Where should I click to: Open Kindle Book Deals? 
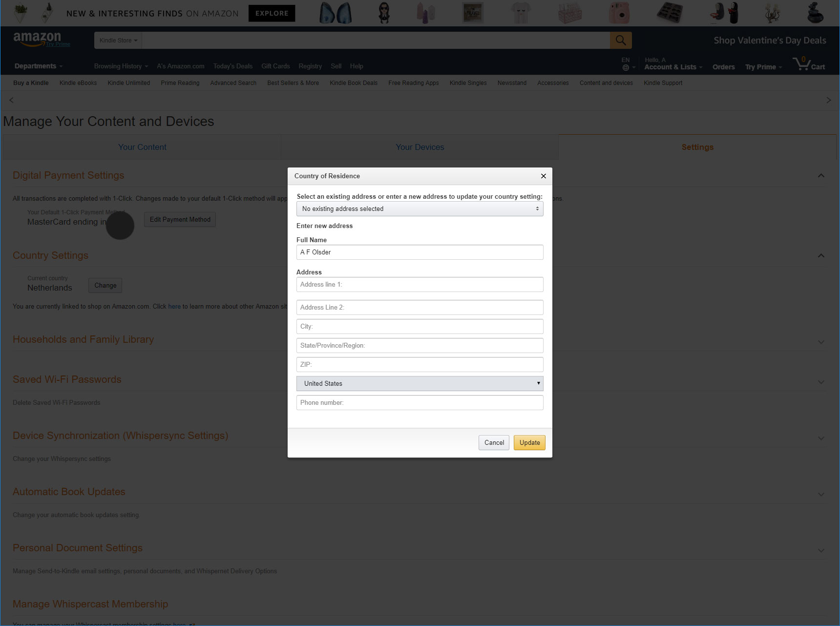(354, 83)
